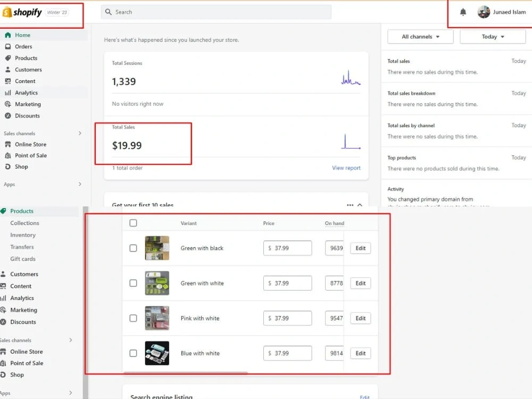Image resolution: width=532 pixels, height=399 pixels.
Task: Click the green Products tag icon in lower sidebar
Action: point(3,211)
